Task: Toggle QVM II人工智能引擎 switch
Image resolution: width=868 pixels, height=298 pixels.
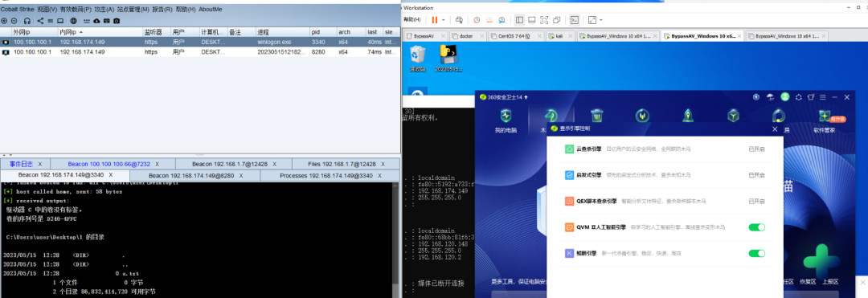Action: [x=757, y=227]
